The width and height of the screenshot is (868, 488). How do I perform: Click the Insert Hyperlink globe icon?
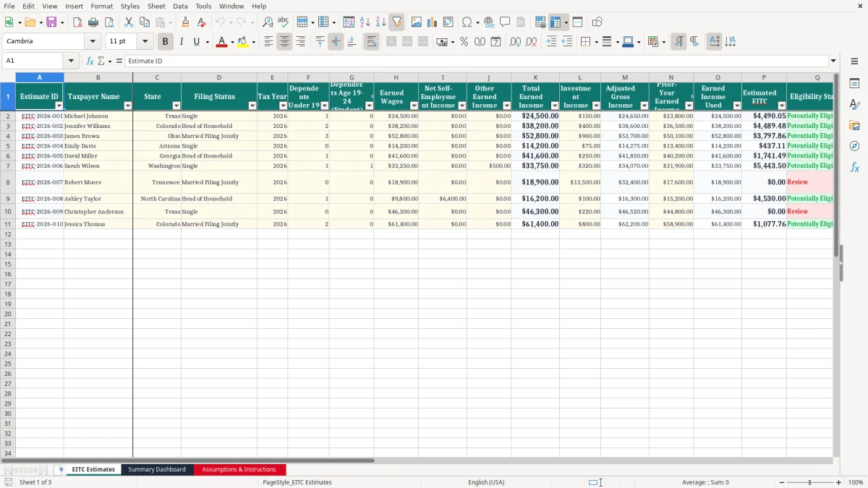(489, 22)
